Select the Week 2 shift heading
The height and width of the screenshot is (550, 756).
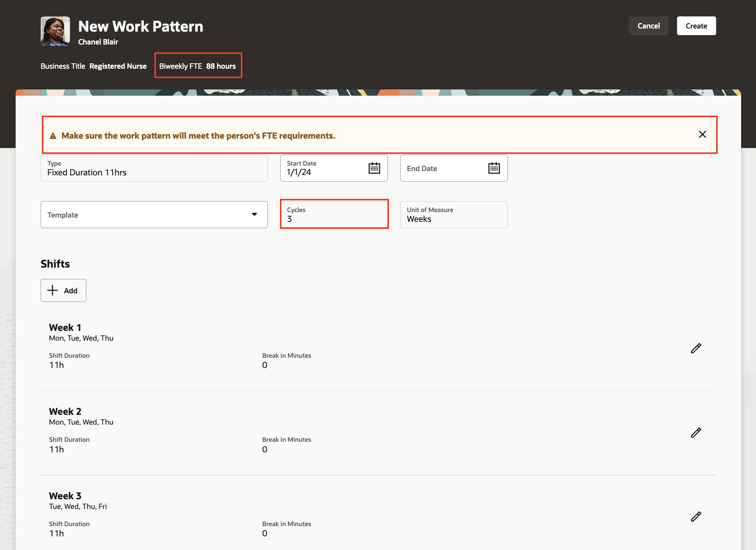(x=65, y=411)
